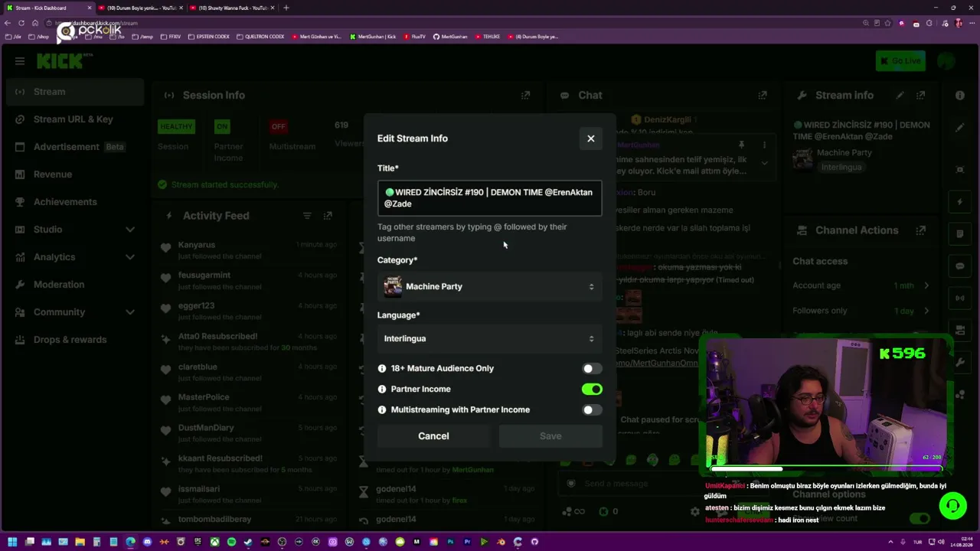This screenshot has height=551, width=980.
Task: Toggle the green switch under Channel options
Action: coord(920,519)
